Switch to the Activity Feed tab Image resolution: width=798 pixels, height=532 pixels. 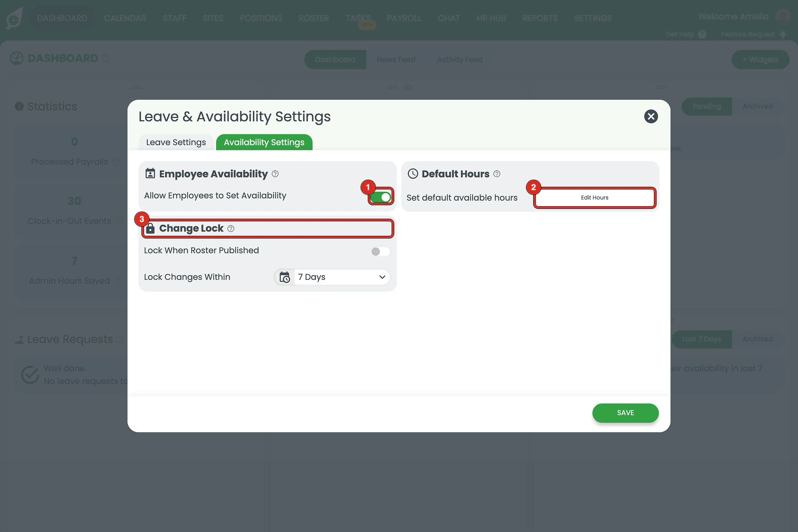pos(460,59)
